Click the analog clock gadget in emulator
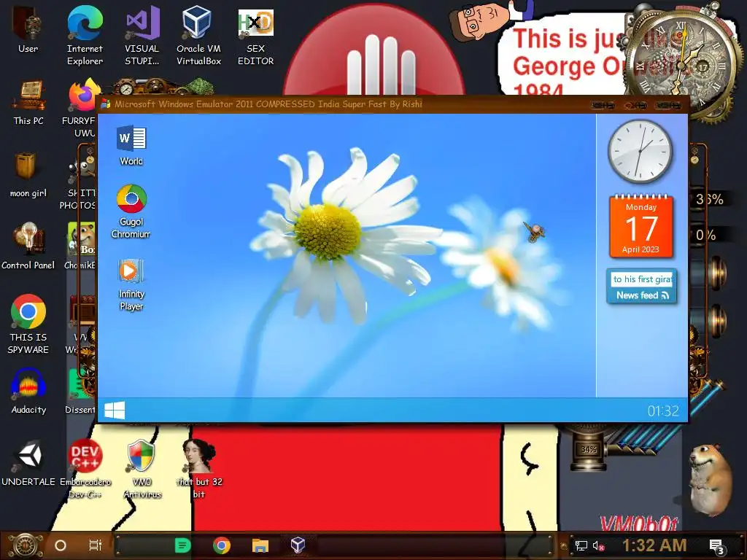This screenshot has width=747, height=560. tap(640, 152)
